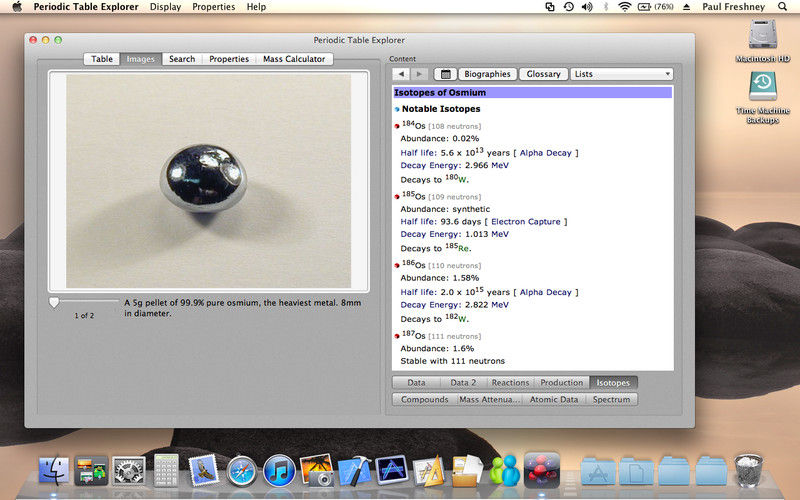This screenshot has height=500, width=800.
Task: Open the Mail stamp icon in dock
Action: (204, 470)
